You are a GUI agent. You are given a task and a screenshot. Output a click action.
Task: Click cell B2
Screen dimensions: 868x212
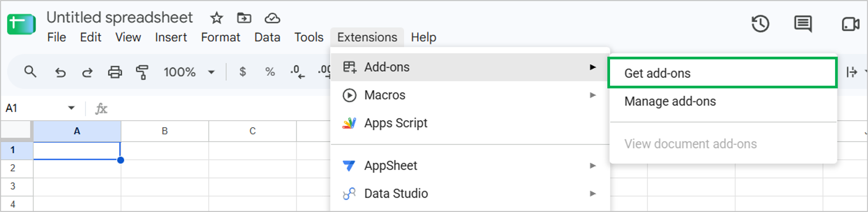click(165, 169)
